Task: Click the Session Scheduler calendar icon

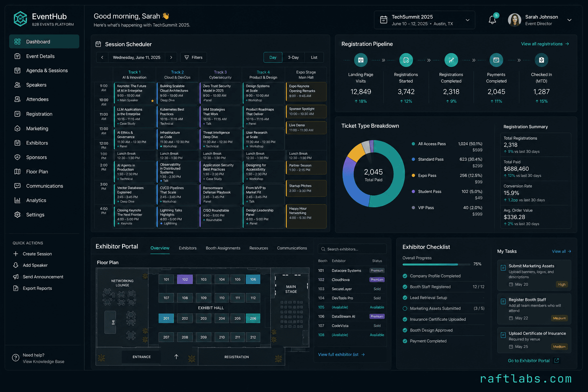Action: (98, 44)
